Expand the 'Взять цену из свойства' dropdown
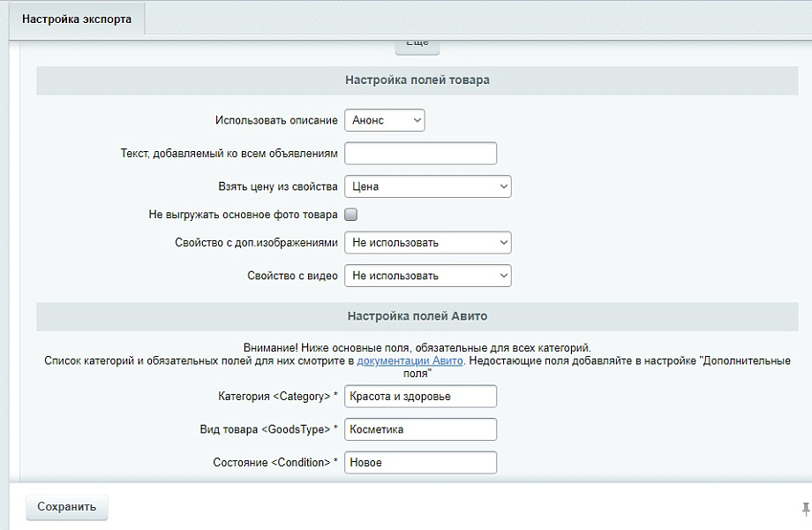The image size is (812, 530). 427,186
